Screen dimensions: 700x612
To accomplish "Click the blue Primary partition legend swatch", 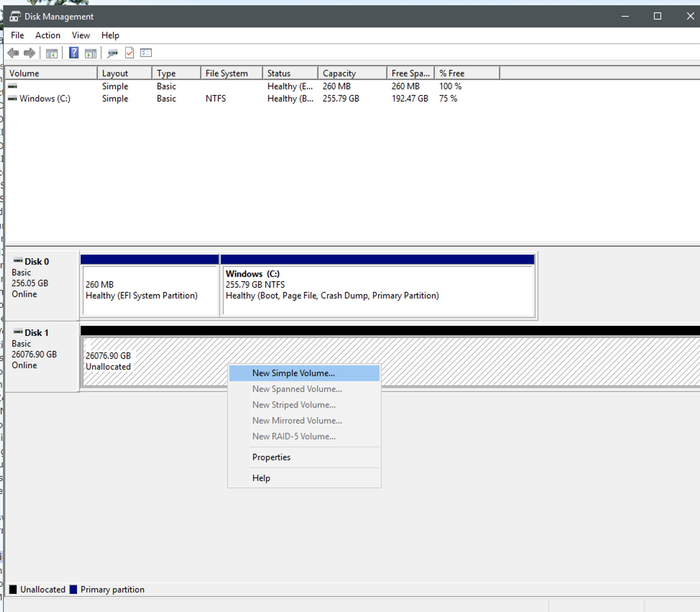I will [x=73, y=589].
